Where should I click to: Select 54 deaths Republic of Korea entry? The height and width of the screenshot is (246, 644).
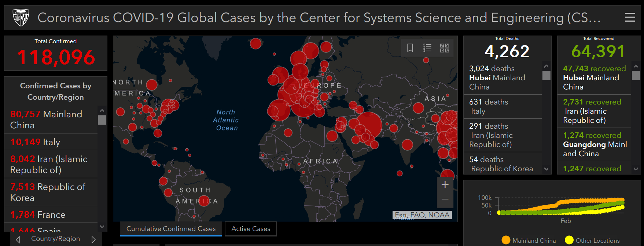(503, 164)
